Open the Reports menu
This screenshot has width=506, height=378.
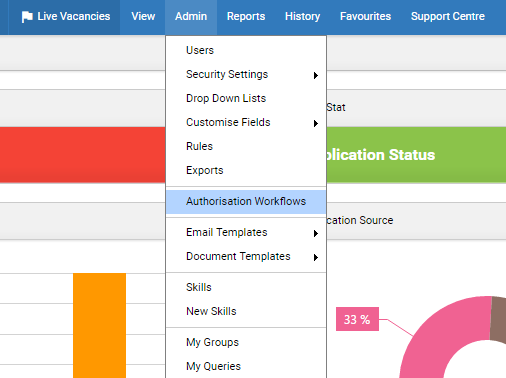point(246,16)
